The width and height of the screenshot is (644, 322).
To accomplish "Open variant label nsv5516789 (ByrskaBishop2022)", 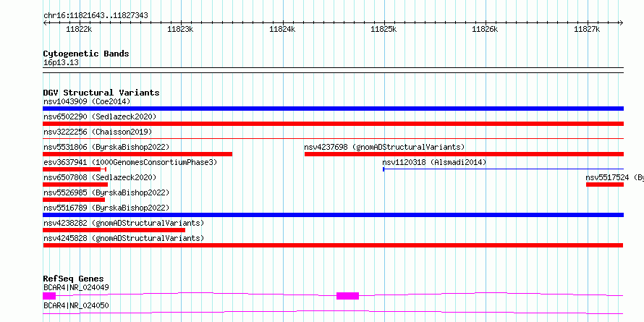I will [x=106, y=208].
